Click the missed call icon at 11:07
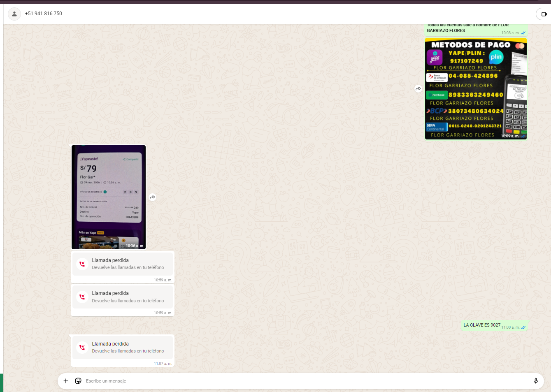The image size is (551, 392). (x=82, y=348)
